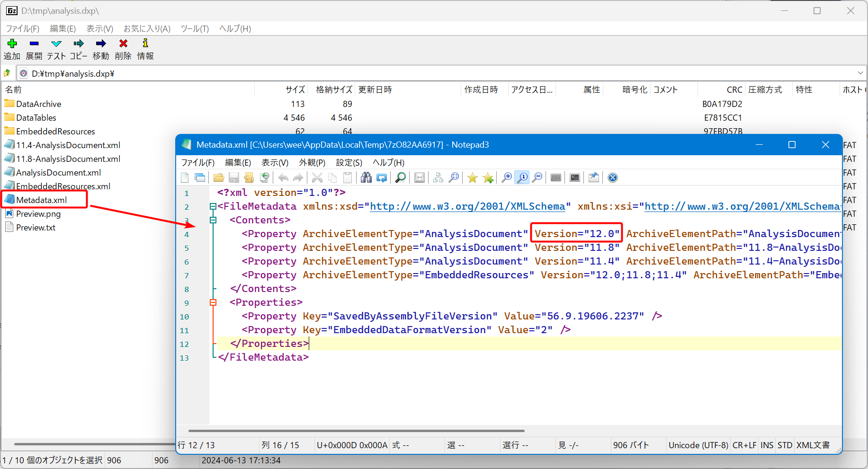Click XML文書 scheme in status bar
This screenshot has width=868, height=469.
pos(813,445)
